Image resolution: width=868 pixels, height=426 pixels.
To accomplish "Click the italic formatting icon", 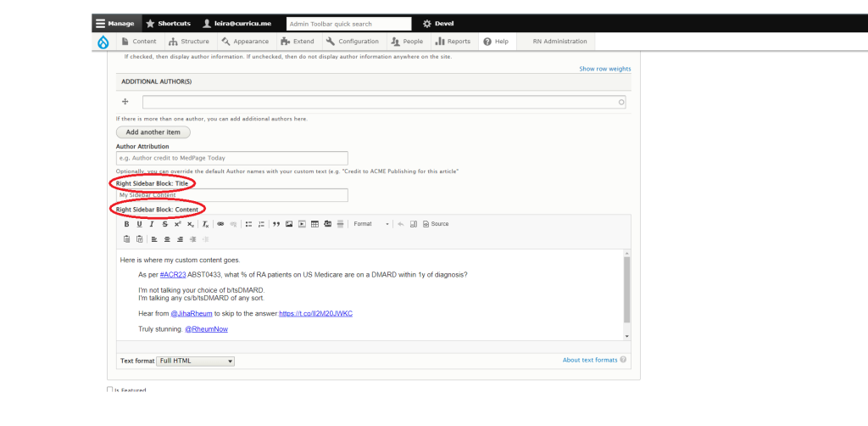I will pyautogui.click(x=152, y=224).
